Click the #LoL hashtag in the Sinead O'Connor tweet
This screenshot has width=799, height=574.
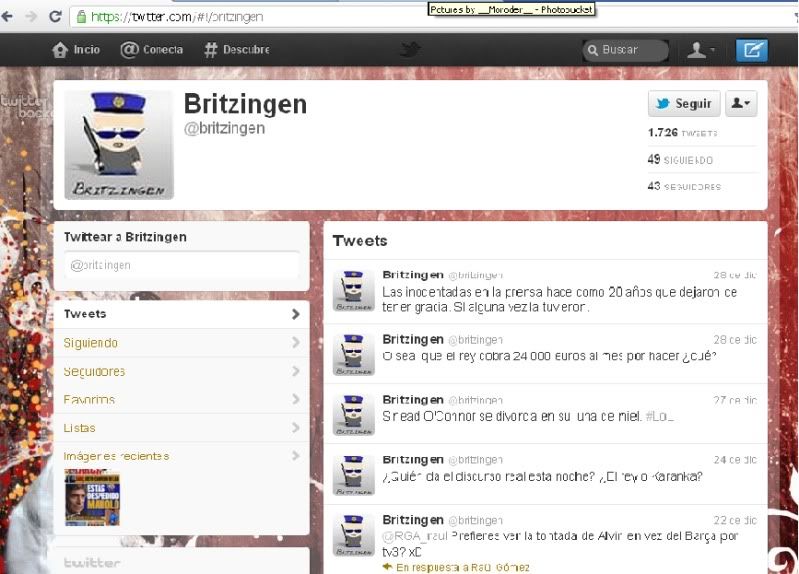pos(659,416)
